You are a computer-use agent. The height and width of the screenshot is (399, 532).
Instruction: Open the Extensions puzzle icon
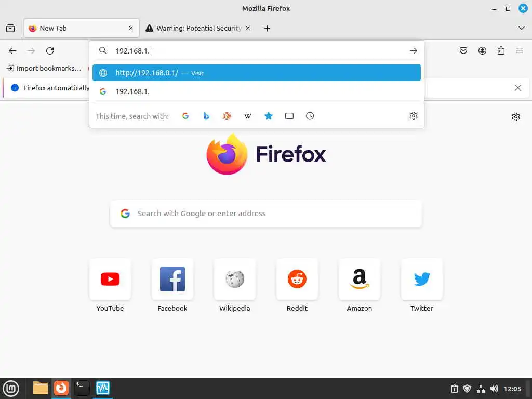pyautogui.click(x=501, y=51)
